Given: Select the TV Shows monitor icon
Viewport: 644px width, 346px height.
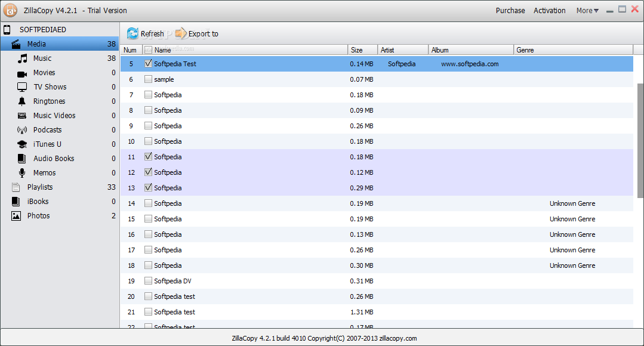Looking at the screenshot, I should pyautogui.click(x=22, y=87).
